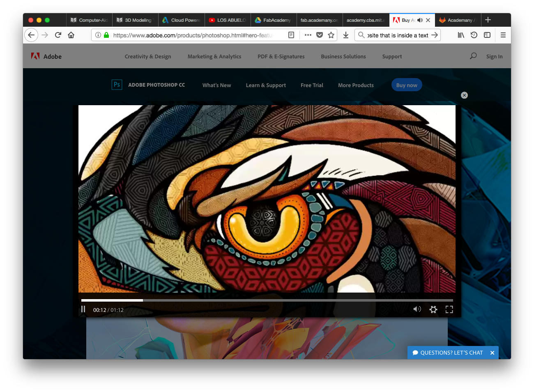Open a new browser tab
This screenshot has width=534, height=392.
[488, 20]
